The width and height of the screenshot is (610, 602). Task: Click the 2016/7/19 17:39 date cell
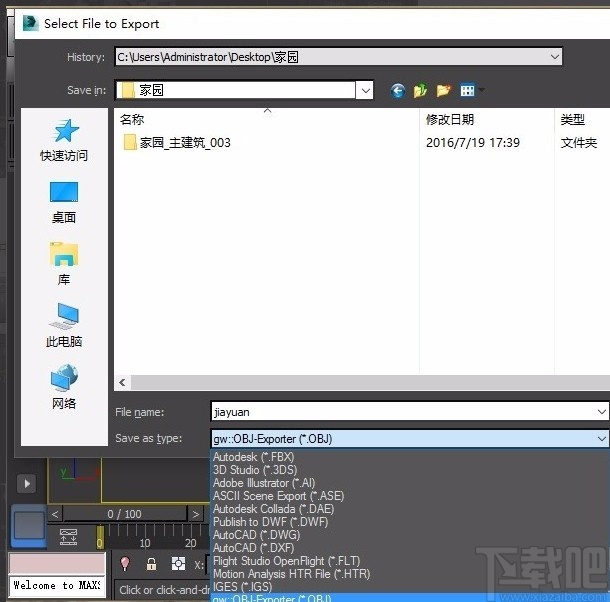[x=473, y=143]
